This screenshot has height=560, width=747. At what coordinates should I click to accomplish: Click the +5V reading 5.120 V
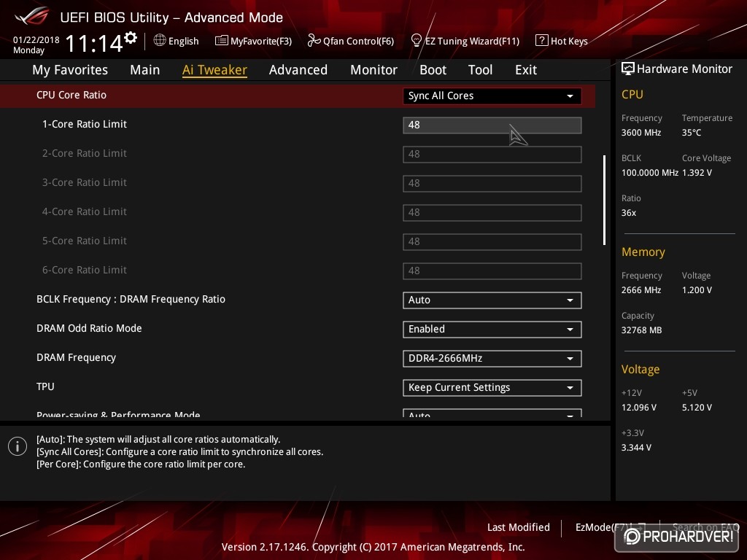point(697,408)
